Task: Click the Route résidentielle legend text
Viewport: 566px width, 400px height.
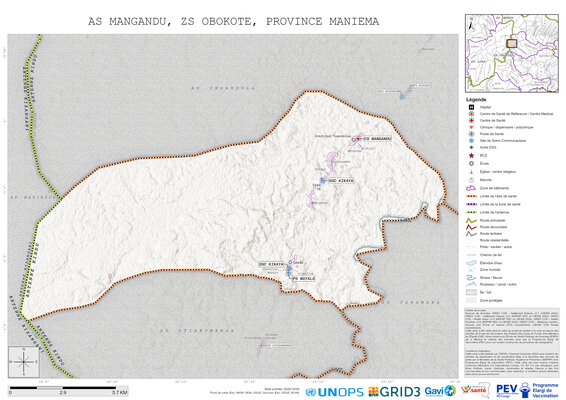Action: (x=494, y=240)
